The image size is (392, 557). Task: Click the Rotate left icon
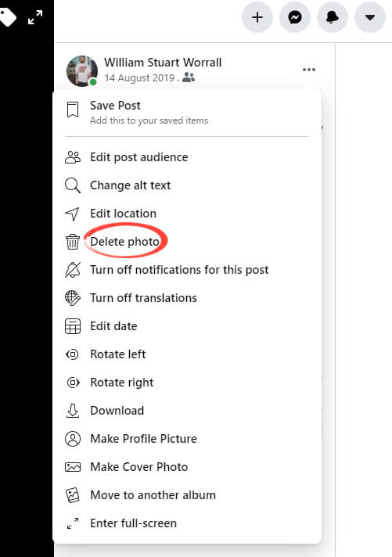(x=73, y=354)
